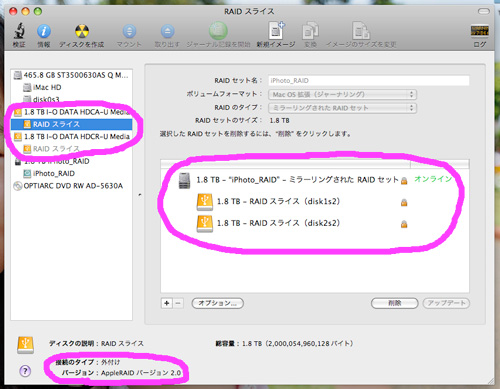The height and width of the screenshot is (389, 500).
Task: Click the orange USB icon for disk2s2 slice
Action: [205, 224]
